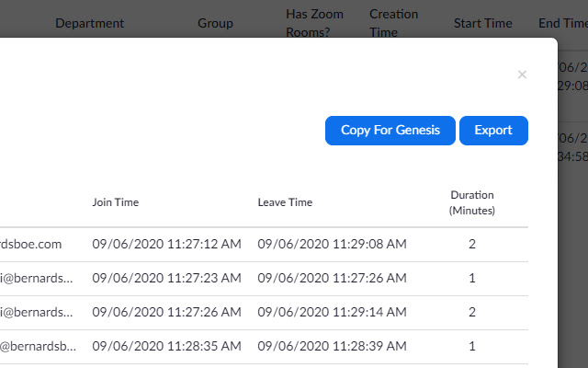
Task: Click duration value in 11:27:23 AM row
Action: tap(472, 278)
